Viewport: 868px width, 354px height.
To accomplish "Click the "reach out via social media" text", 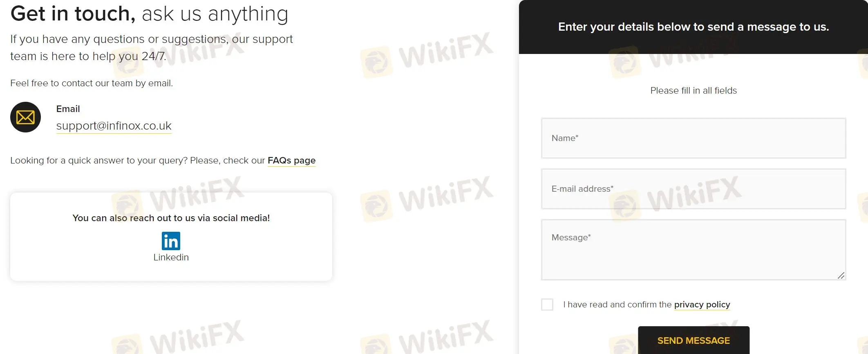I will (171, 218).
